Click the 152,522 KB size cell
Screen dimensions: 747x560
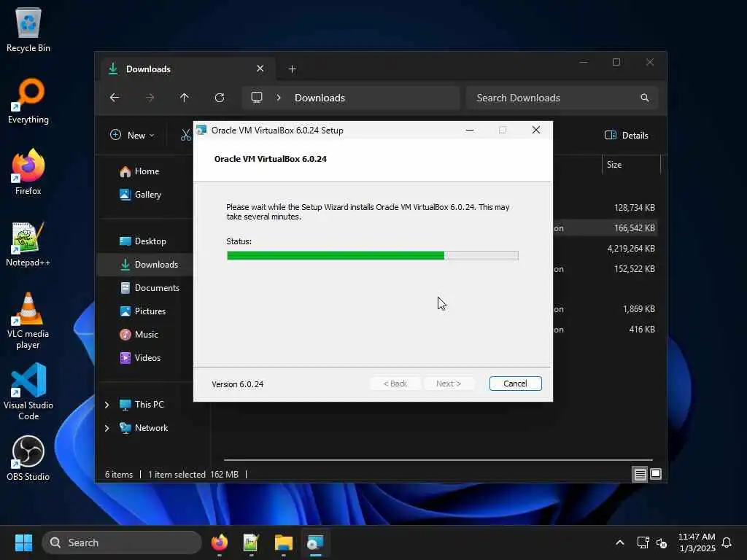pyautogui.click(x=634, y=268)
